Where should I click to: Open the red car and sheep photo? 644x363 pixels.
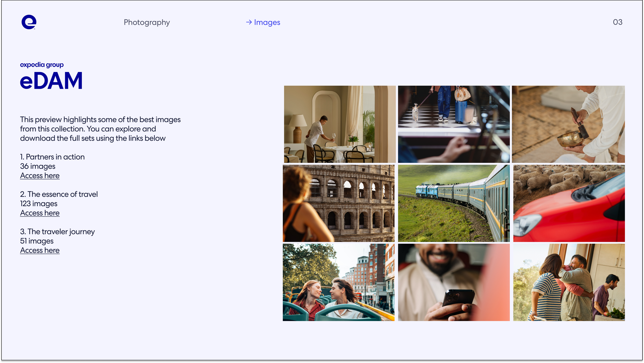point(569,203)
